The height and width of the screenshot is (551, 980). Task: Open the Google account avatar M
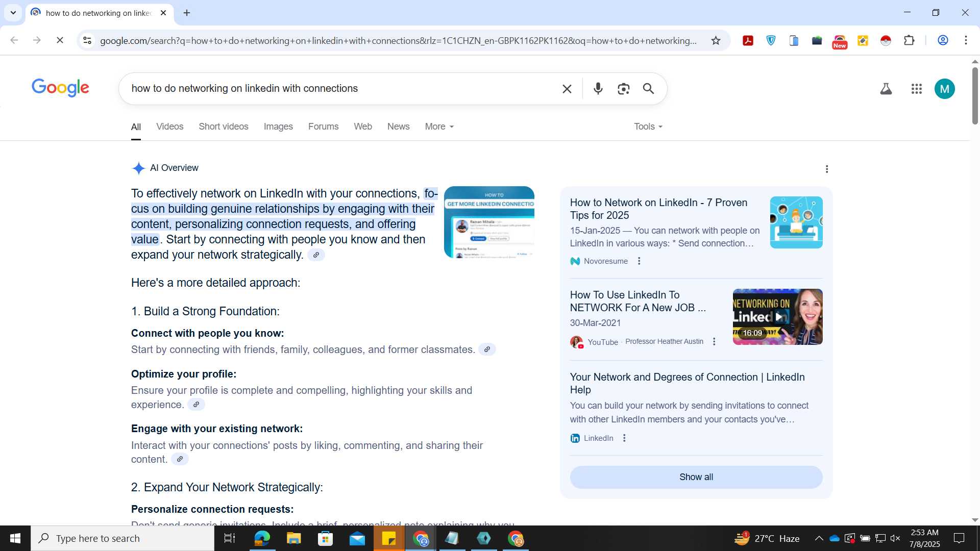pos(945,89)
